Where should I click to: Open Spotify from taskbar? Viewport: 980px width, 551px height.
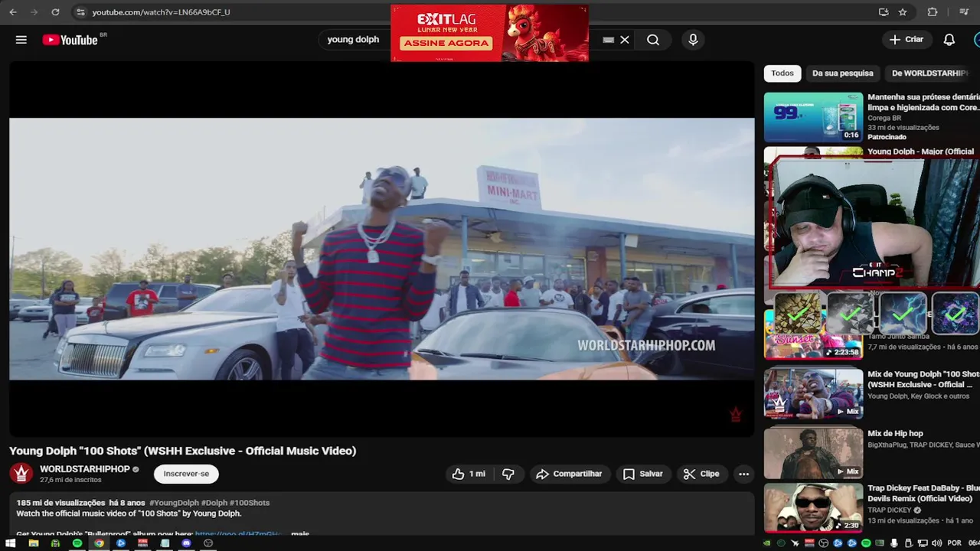pyautogui.click(x=77, y=543)
